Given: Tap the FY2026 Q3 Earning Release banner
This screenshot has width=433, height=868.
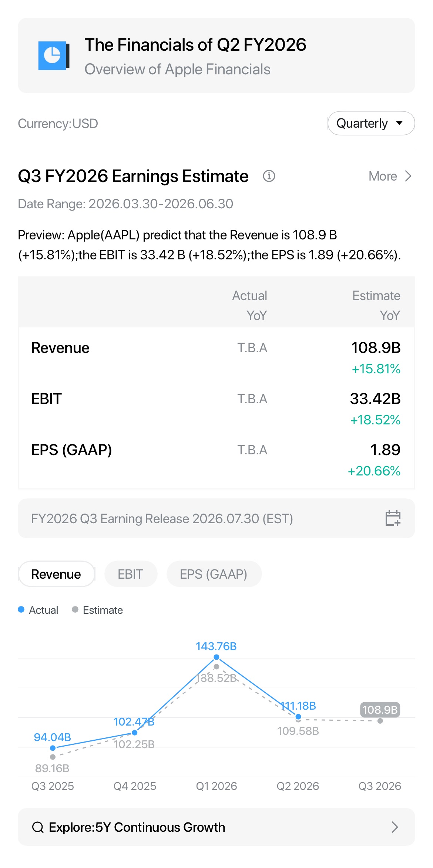Looking at the screenshot, I should (x=216, y=518).
